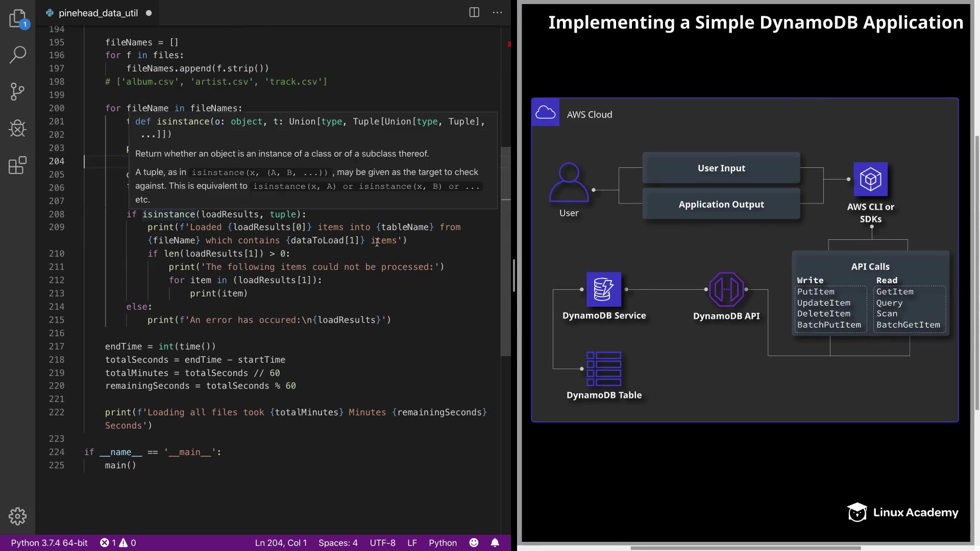
Task: Open problems panel via errors and warnings indicator
Action: tap(118, 543)
